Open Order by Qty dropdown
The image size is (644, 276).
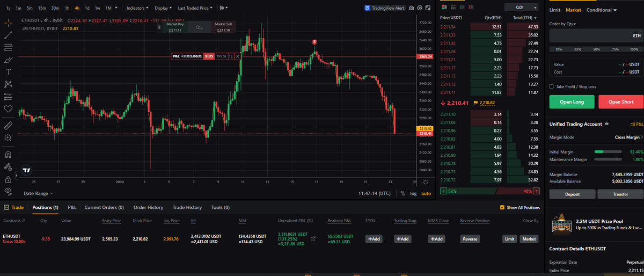tap(563, 24)
